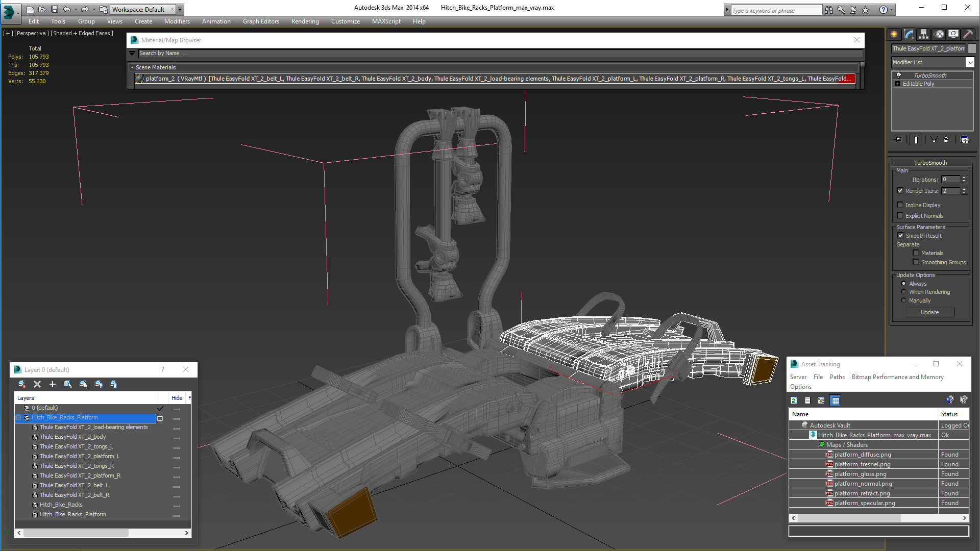Click Asset Tracking table view icon
Image resolution: width=980 pixels, height=551 pixels.
[835, 400]
